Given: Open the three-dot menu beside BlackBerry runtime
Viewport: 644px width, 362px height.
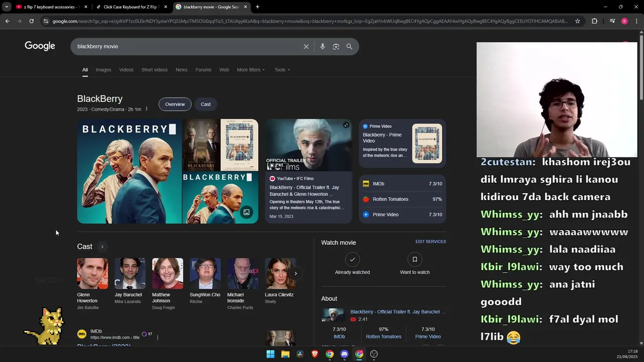Looking at the screenshot, I should pos(146,109).
